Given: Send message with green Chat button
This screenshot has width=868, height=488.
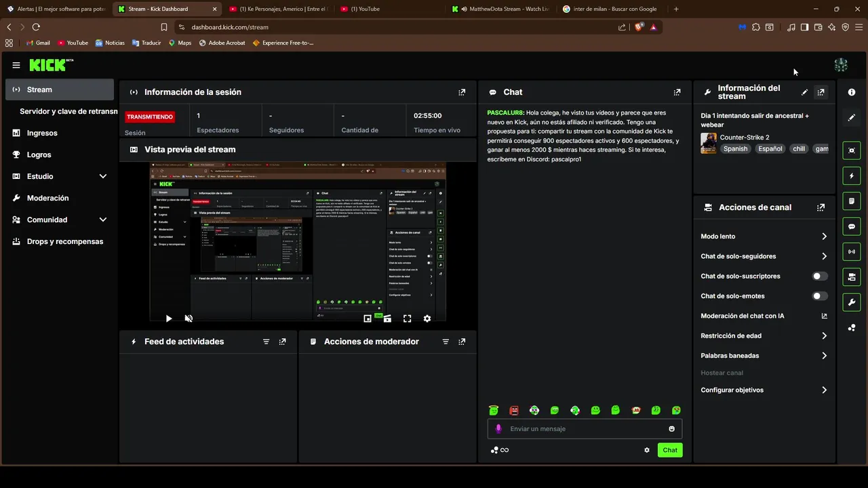Looking at the screenshot, I should [x=670, y=450].
